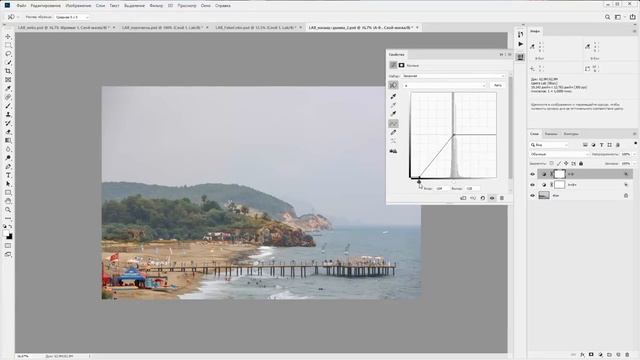Viewport: 640px width, 360px height.
Task: Select the Quick Selection tool
Action: (8, 62)
